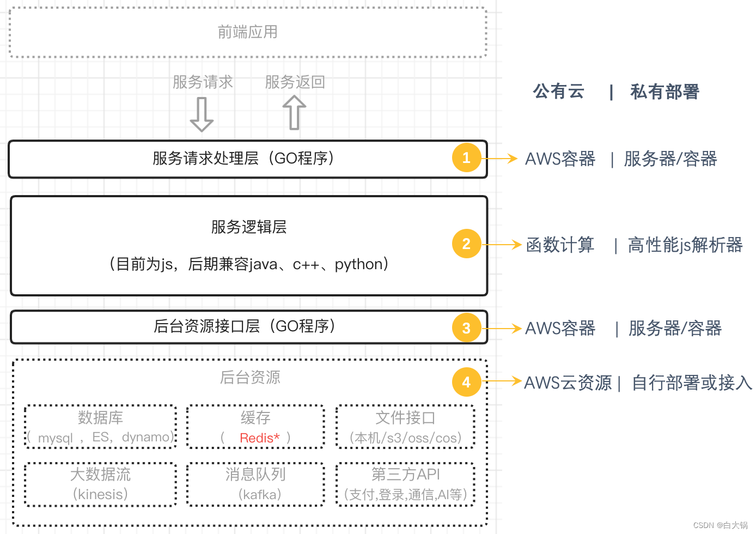Select the kinesis 大数据流 box
The image size is (756, 534).
[x=100, y=484]
